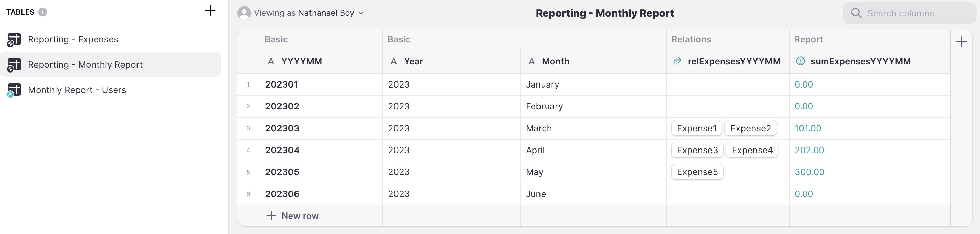Select the 202304 row cell
The height and width of the screenshot is (234, 980).
click(282, 150)
